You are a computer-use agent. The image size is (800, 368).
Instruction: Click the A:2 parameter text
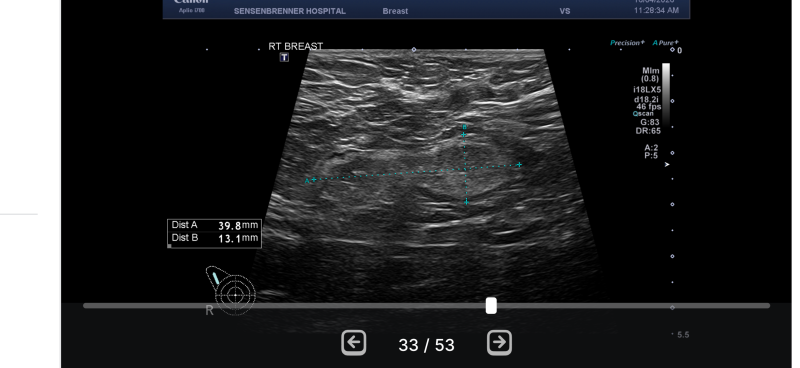(x=651, y=148)
